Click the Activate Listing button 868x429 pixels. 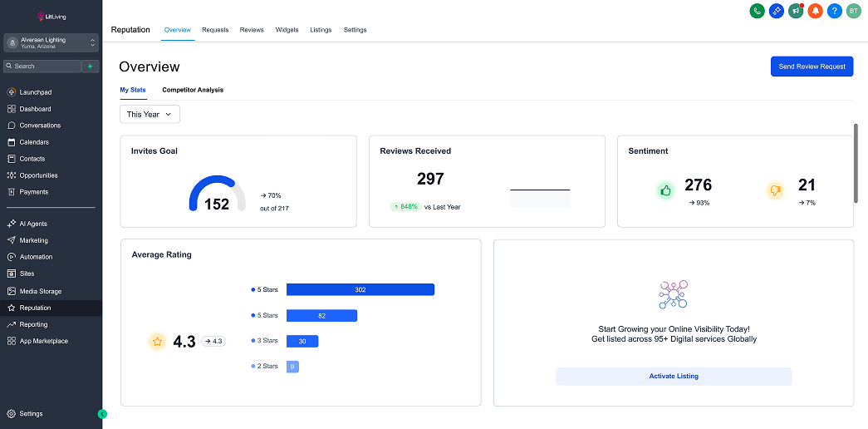coord(674,376)
